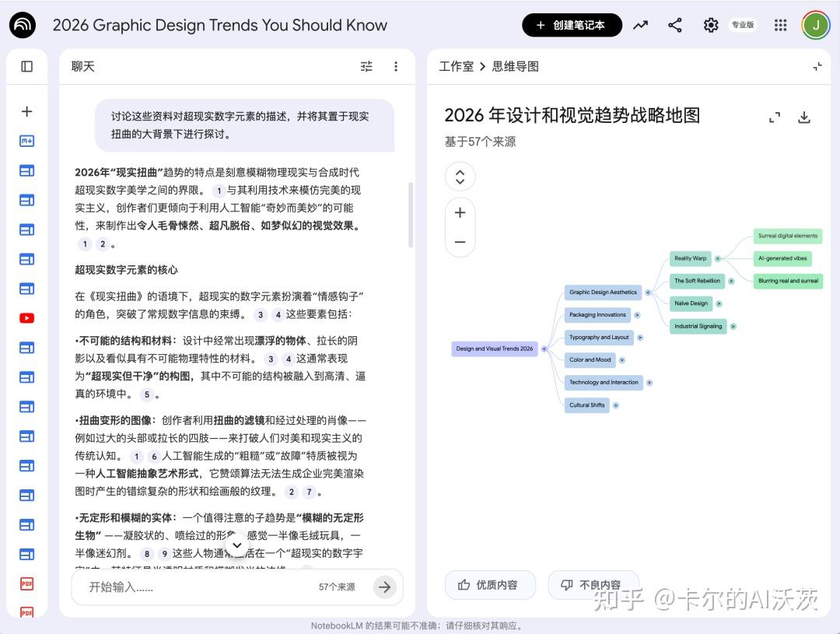The image size is (840, 634).
Task: Open chat configuration sliders icon
Action: (366, 67)
